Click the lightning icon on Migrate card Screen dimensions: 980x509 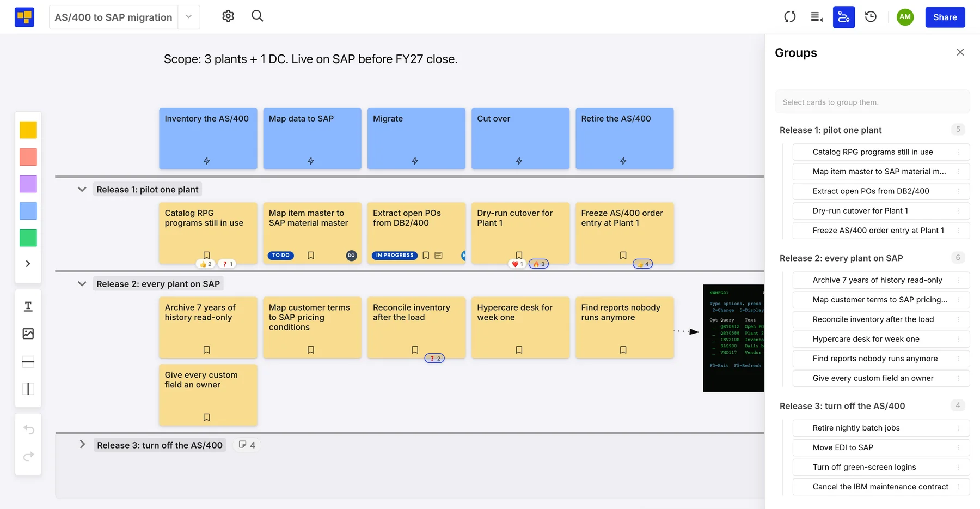pyautogui.click(x=415, y=161)
